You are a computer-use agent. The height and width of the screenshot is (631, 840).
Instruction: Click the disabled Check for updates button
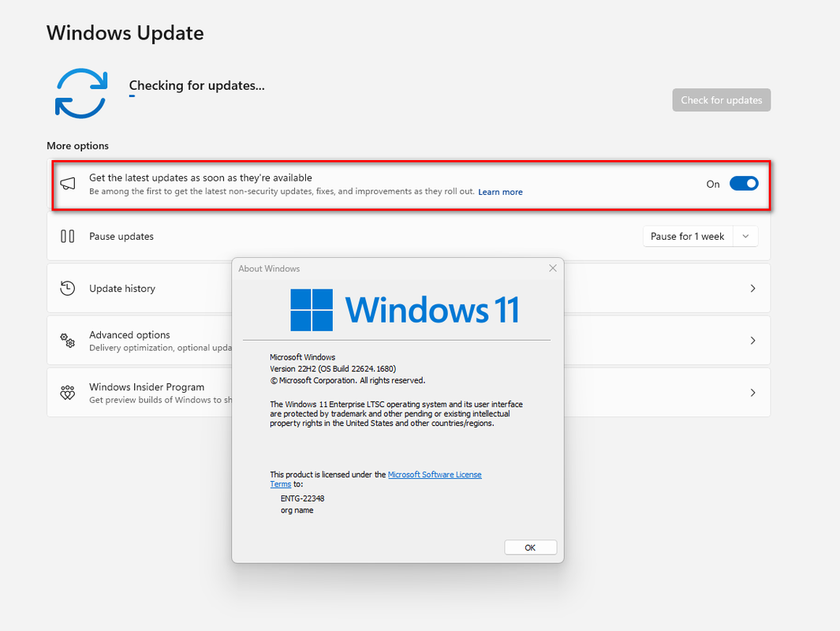[x=722, y=100]
